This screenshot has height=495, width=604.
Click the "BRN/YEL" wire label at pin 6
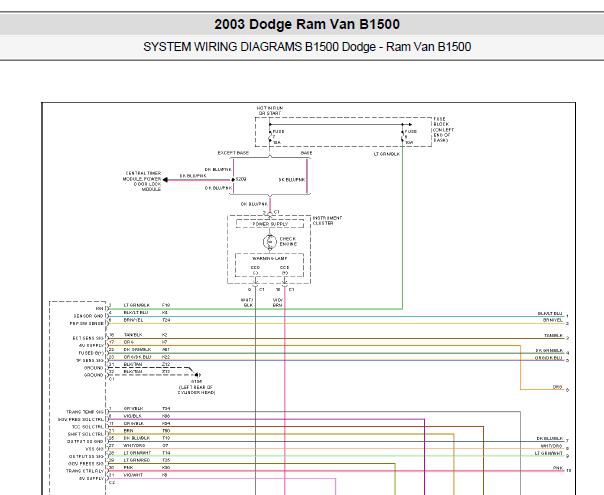[x=133, y=320]
